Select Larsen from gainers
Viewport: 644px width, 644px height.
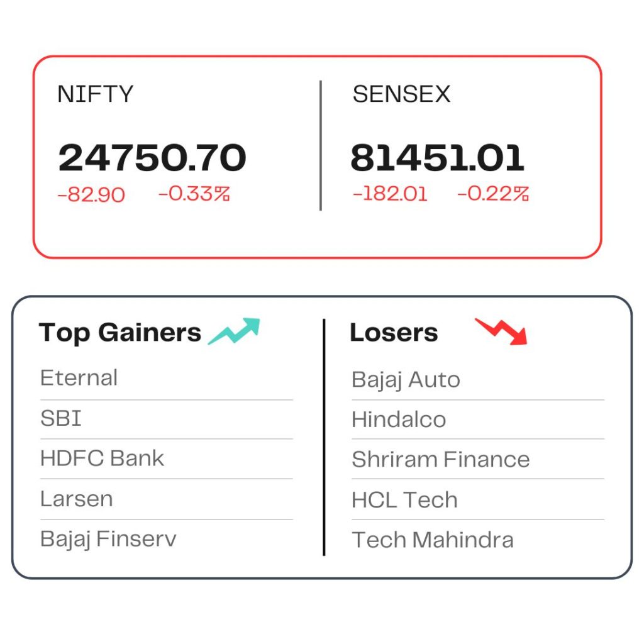pyautogui.click(x=76, y=499)
